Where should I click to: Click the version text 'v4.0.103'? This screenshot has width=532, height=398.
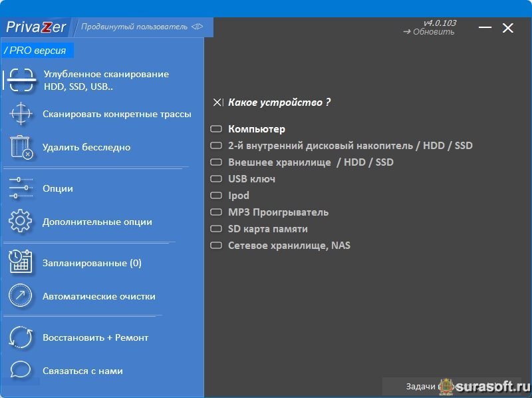click(x=440, y=23)
